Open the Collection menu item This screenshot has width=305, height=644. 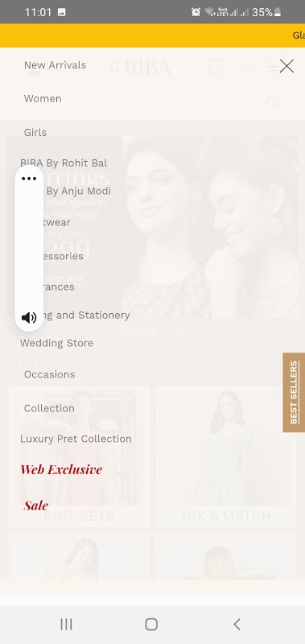[x=49, y=408]
